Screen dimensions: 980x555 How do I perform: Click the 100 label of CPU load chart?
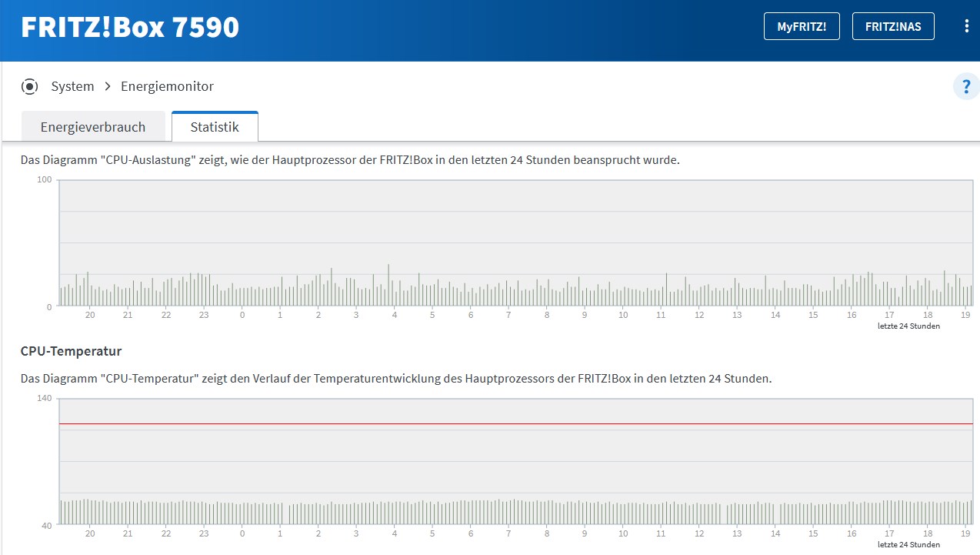(x=45, y=179)
